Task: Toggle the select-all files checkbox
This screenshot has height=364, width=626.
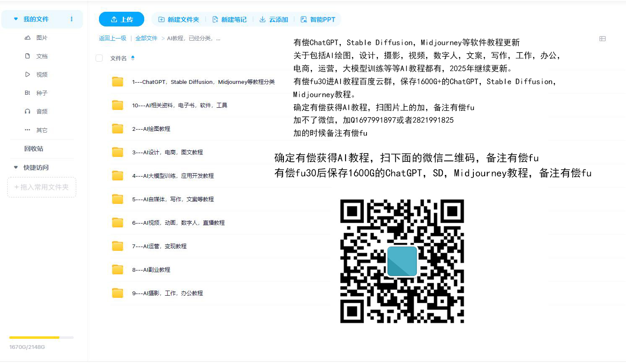Action: pos(99,58)
